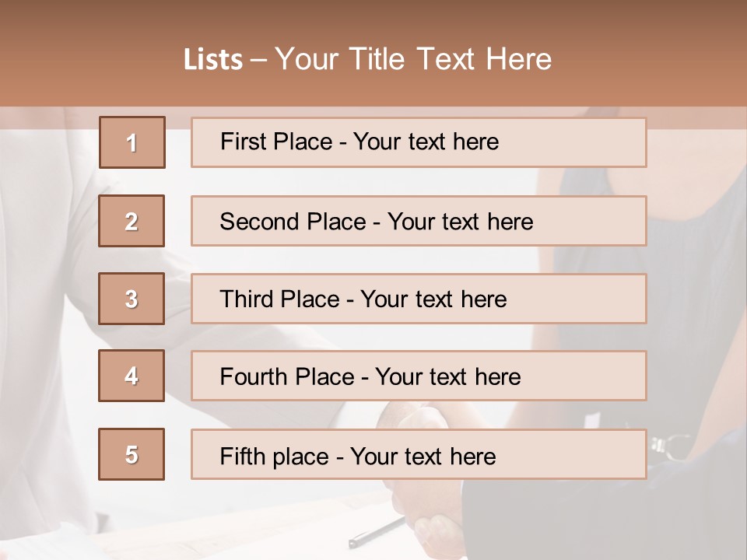Click the First Place text box
Screen dimensions: 747x560
[419, 142]
